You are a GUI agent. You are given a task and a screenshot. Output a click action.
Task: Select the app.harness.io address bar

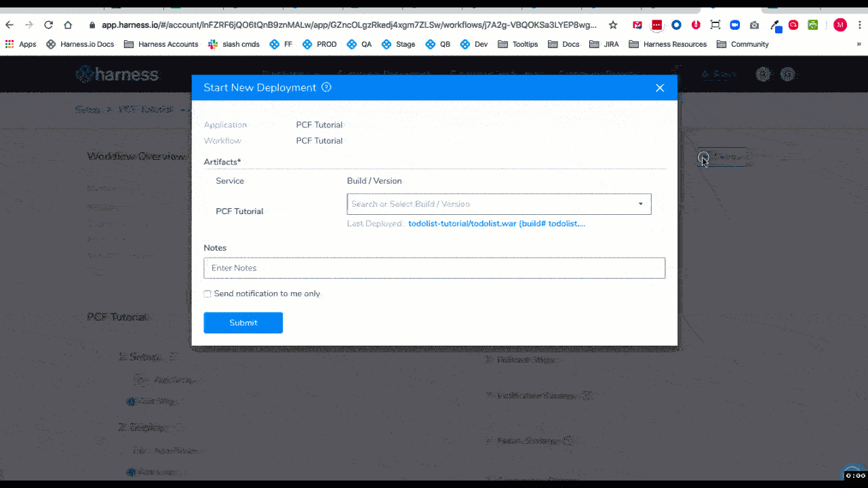(349, 25)
